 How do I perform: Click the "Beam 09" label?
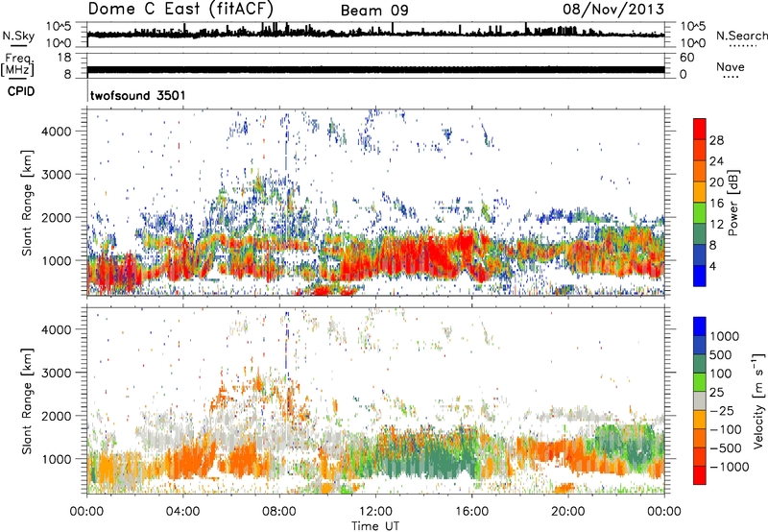pyautogui.click(x=374, y=11)
